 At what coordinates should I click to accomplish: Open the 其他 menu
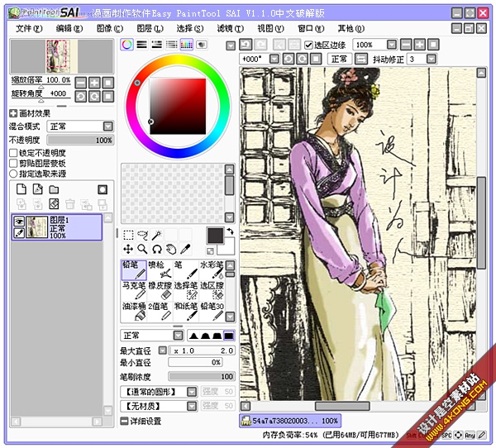pos(351,29)
